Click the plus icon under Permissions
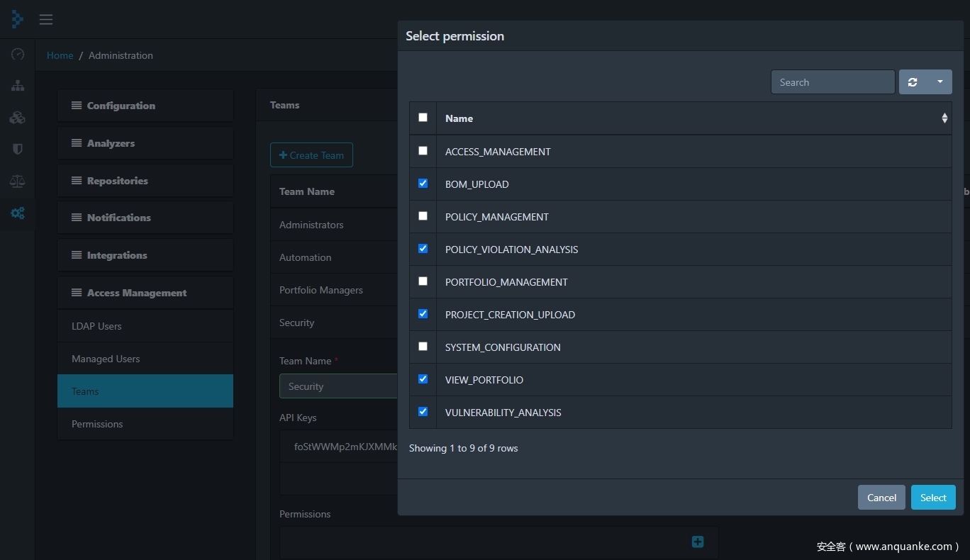 pos(698,542)
